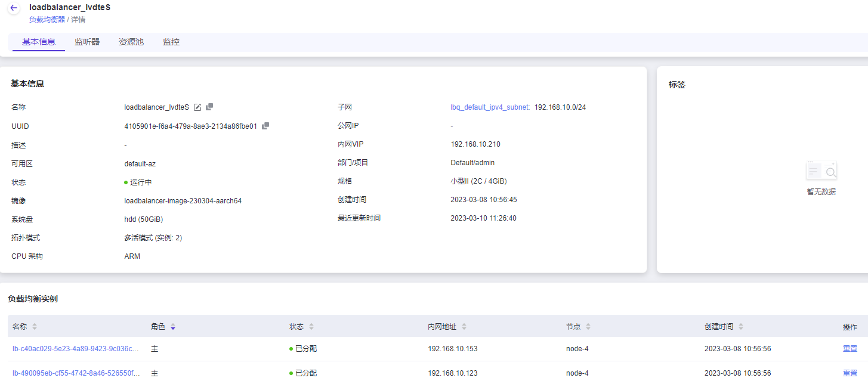Screen dimensions: 868x384
Task: Sort instances by 名称 column
Action: pyautogui.click(x=34, y=327)
